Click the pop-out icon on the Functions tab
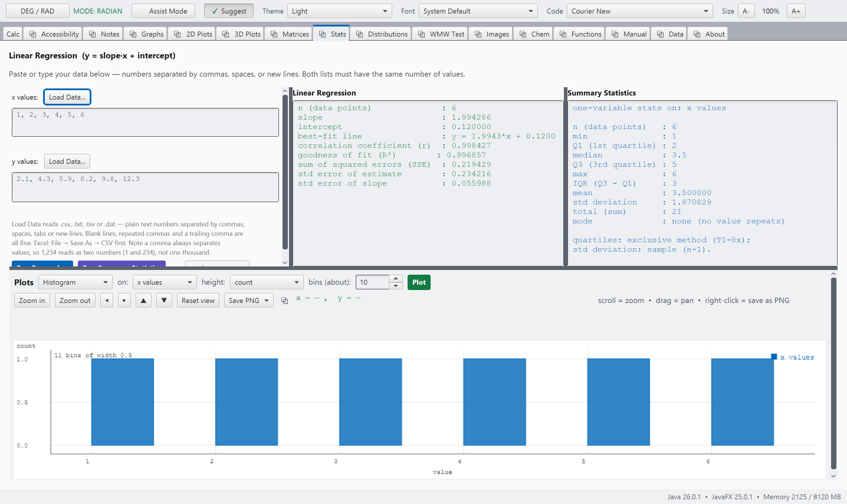Screen dimensions: 847x504 563,34
